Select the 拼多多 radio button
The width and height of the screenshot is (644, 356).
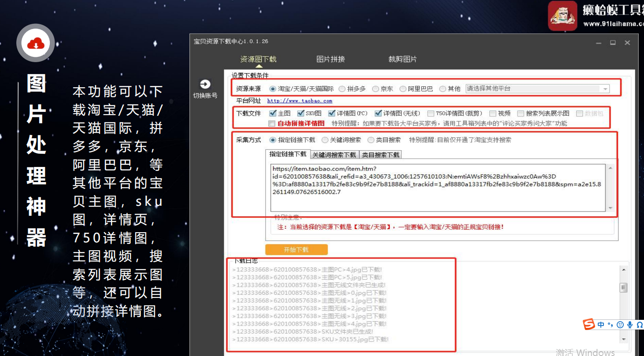342,89
